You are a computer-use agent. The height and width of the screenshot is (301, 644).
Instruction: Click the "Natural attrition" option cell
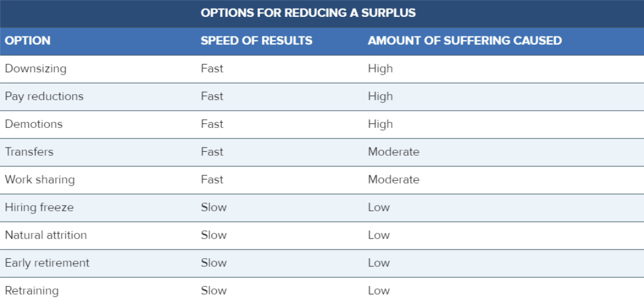[x=46, y=235]
